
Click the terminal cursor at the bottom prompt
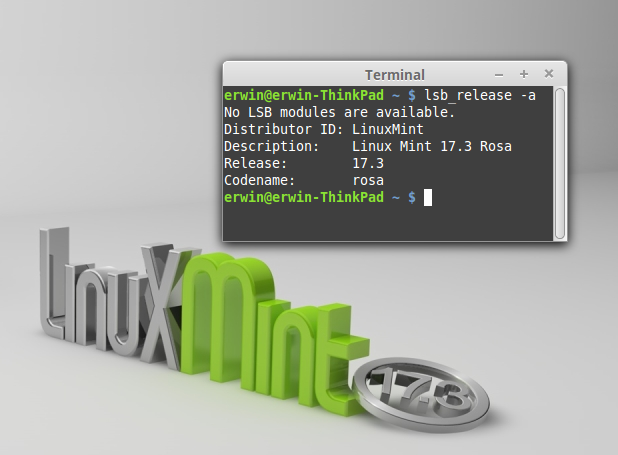[x=428, y=198]
